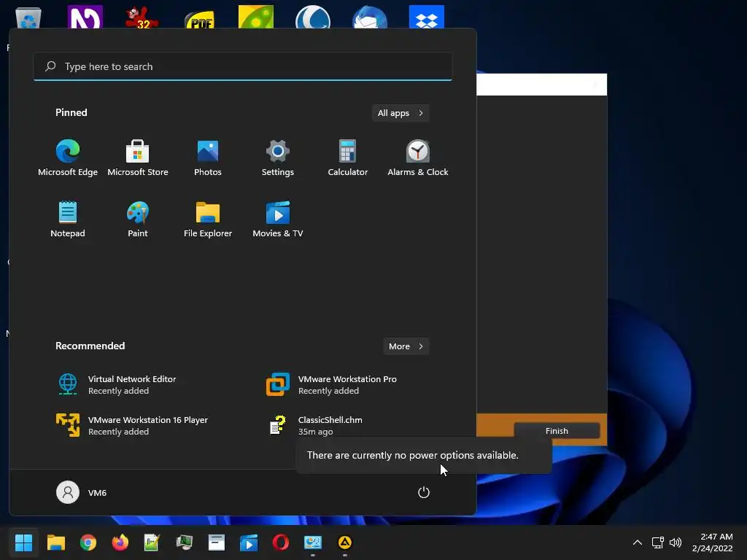Switch to the running installer taskbar icon
The image size is (747, 560).
312,542
